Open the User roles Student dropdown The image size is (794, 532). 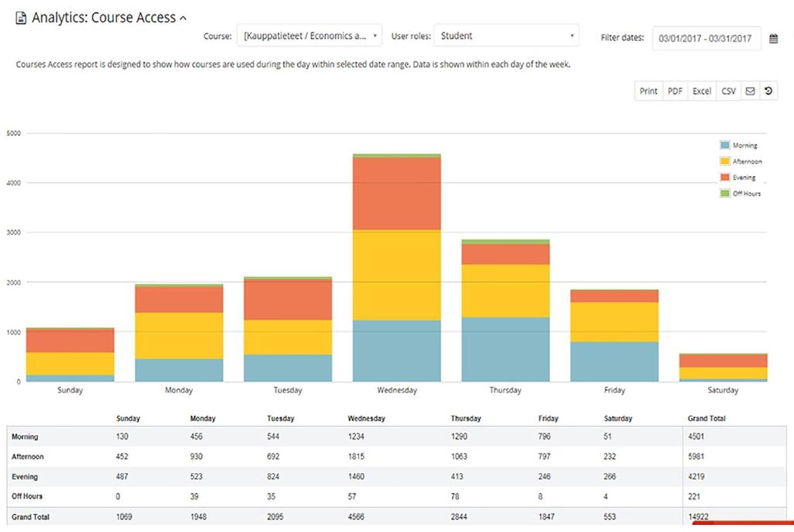pos(506,36)
